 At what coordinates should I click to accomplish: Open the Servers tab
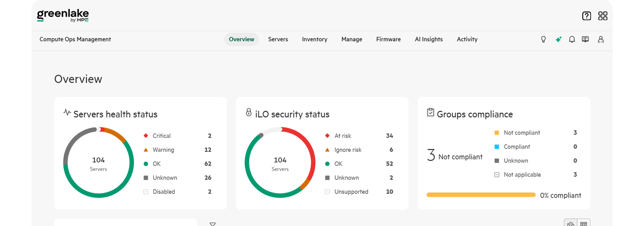278,39
